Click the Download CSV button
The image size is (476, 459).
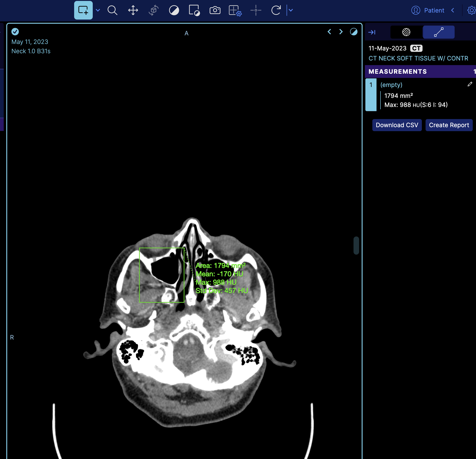(x=397, y=125)
